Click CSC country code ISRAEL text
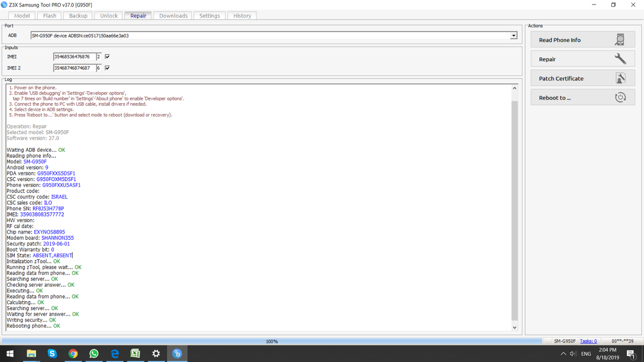The image size is (644, 362). point(59,197)
